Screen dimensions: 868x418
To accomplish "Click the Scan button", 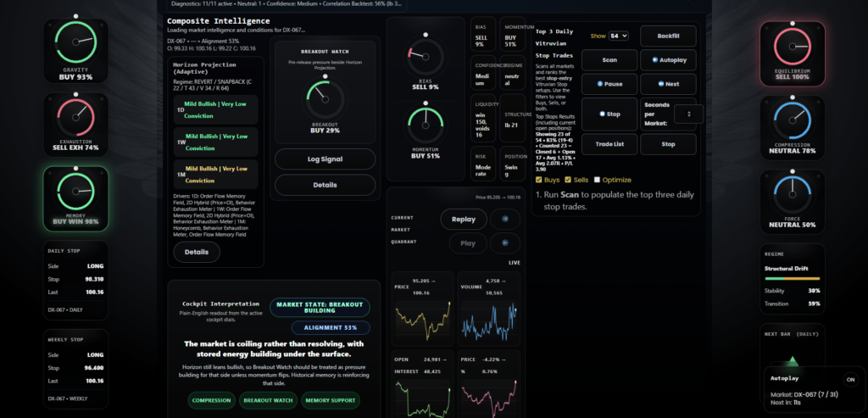I will point(609,60).
